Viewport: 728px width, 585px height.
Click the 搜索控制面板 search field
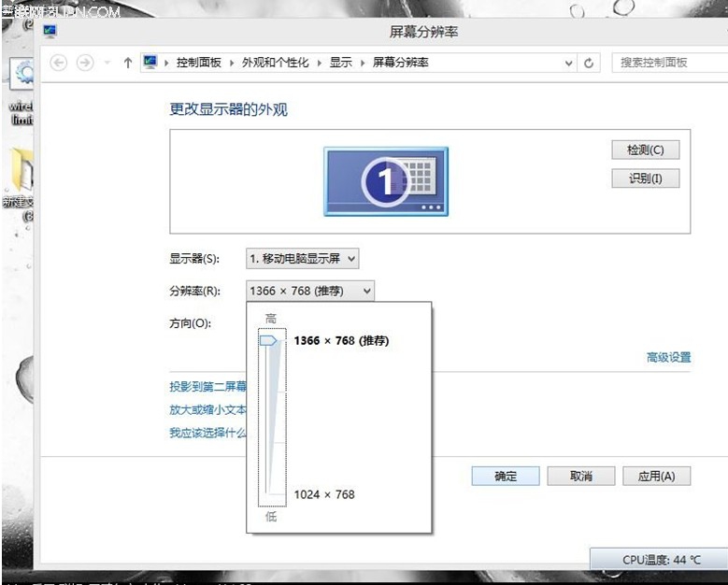(670, 63)
